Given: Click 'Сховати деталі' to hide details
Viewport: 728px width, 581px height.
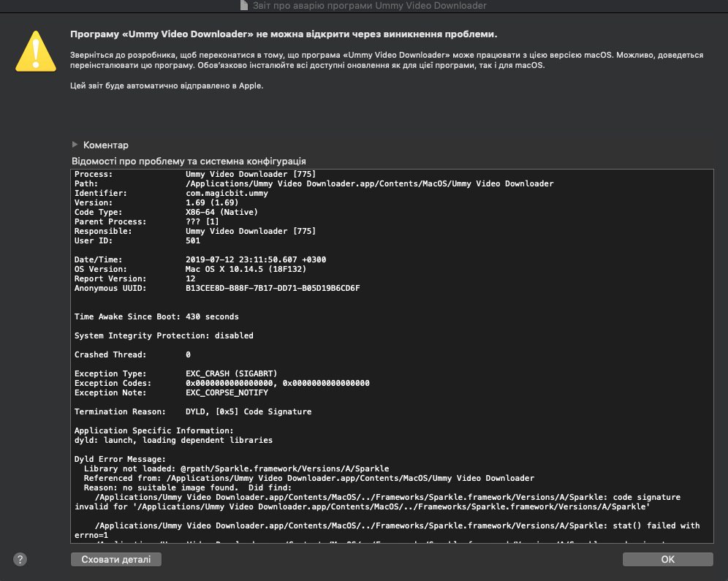Looking at the screenshot, I should 116,559.
